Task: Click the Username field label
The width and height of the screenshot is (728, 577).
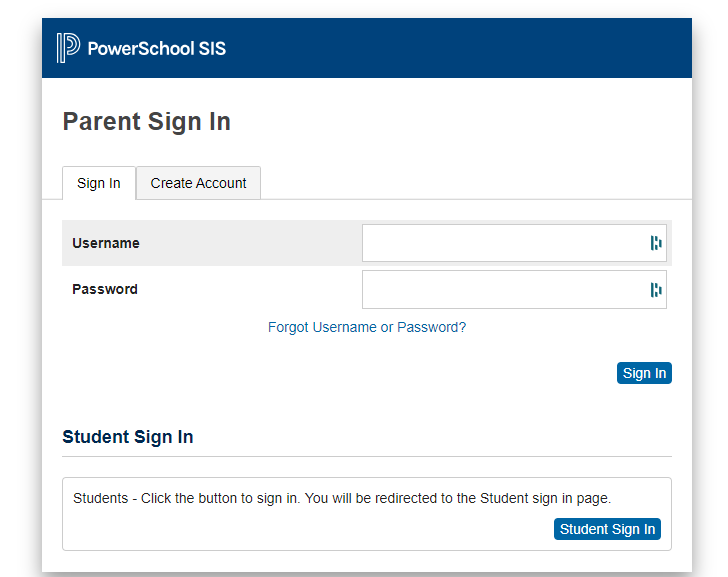Action: click(x=106, y=243)
